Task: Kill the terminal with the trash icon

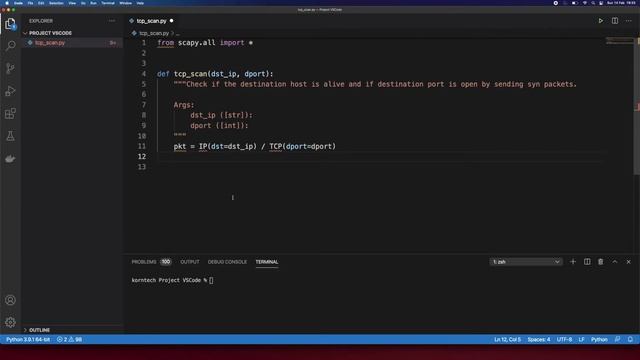Action: point(601,262)
